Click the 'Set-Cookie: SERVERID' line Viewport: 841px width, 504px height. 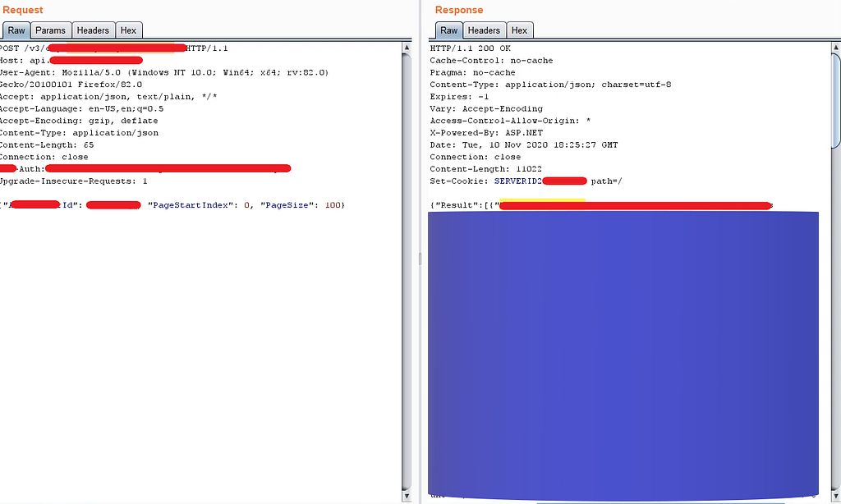tap(526, 181)
